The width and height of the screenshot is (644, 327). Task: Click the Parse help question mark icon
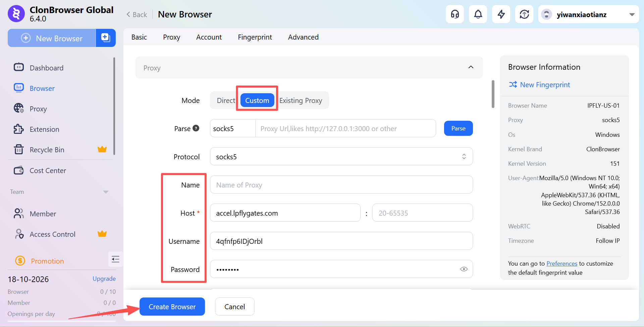[x=196, y=128]
